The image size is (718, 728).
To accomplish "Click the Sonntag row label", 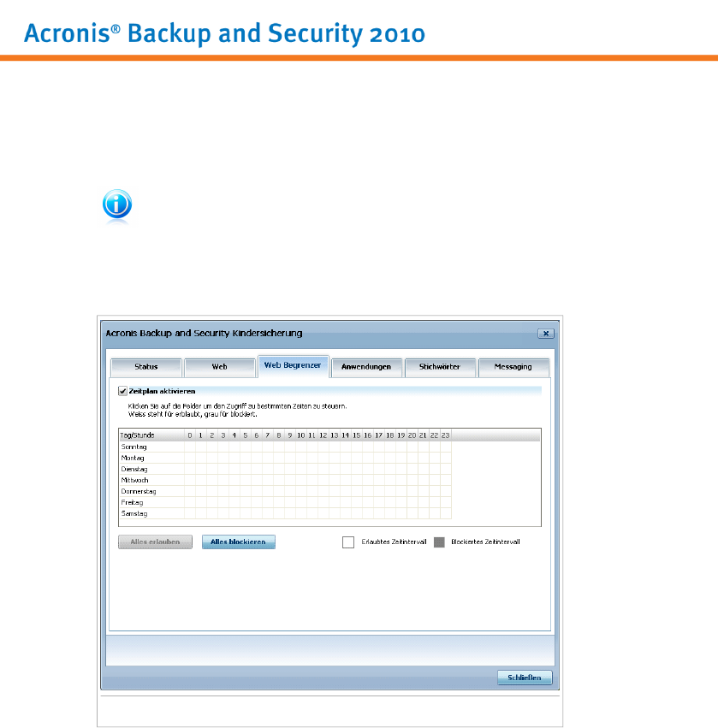I will click(134, 447).
